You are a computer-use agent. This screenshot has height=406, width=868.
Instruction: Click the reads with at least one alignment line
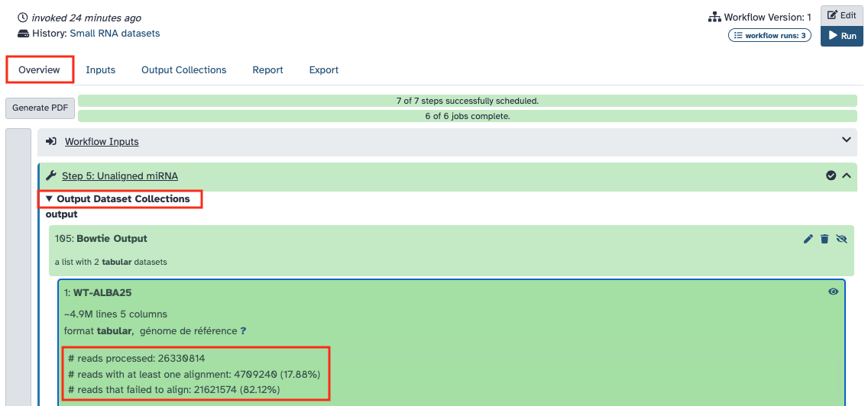click(x=194, y=375)
